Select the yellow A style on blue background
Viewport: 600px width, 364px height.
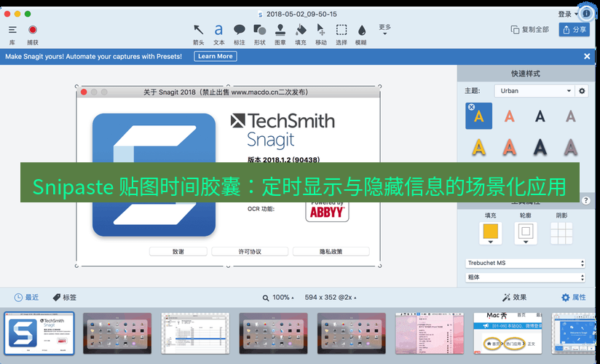click(x=478, y=116)
